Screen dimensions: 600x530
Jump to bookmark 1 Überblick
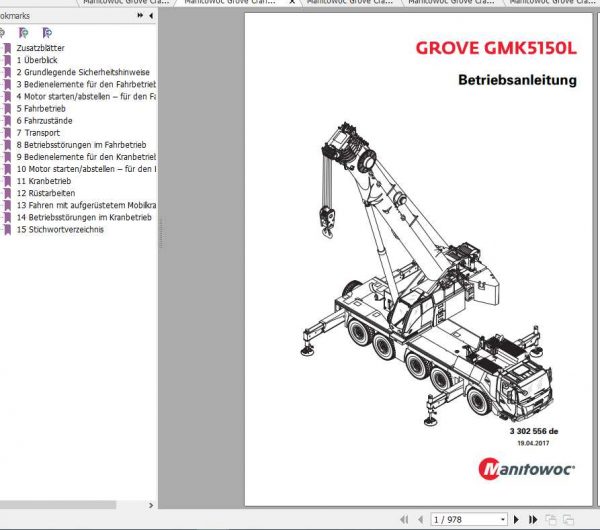point(37,60)
